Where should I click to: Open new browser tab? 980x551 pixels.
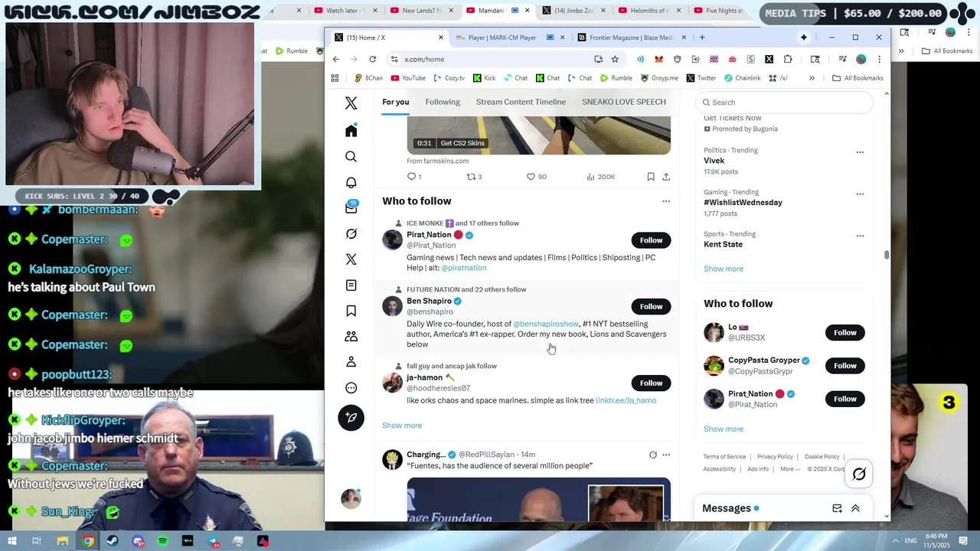click(701, 37)
